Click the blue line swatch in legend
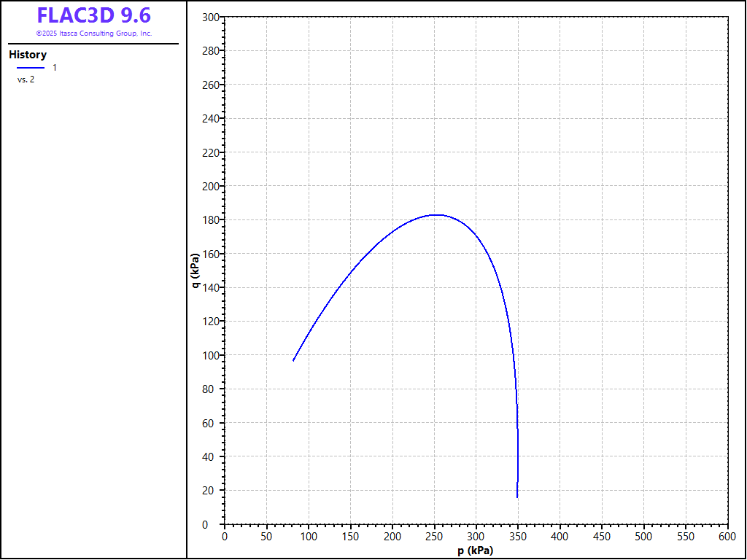 tap(31, 68)
